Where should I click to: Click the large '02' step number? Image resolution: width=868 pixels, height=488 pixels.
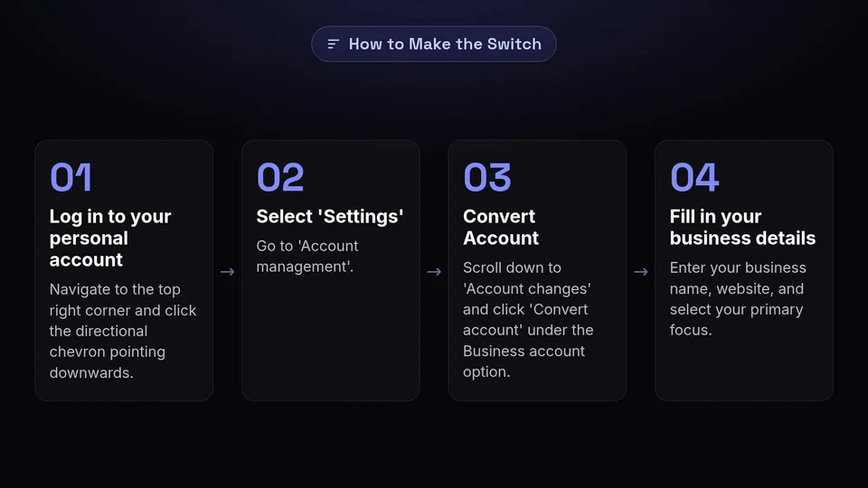pos(280,177)
